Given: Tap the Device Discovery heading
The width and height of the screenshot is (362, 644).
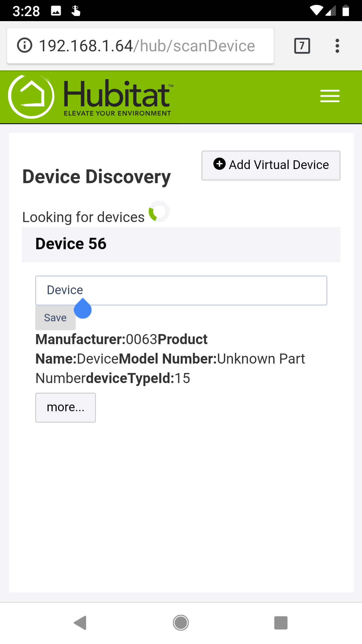Looking at the screenshot, I should click(97, 177).
